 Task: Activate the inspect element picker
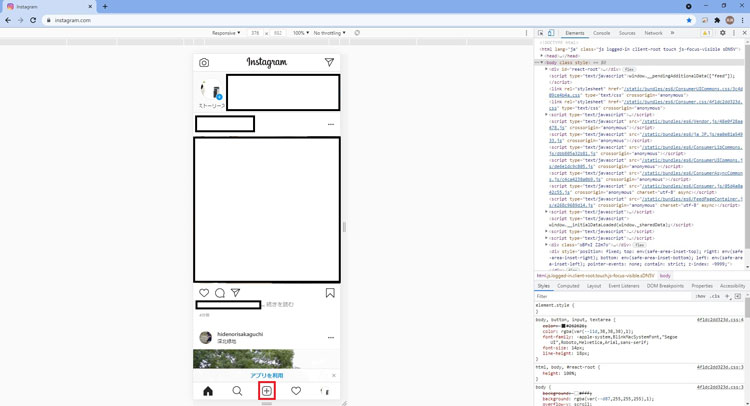click(540, 33)
